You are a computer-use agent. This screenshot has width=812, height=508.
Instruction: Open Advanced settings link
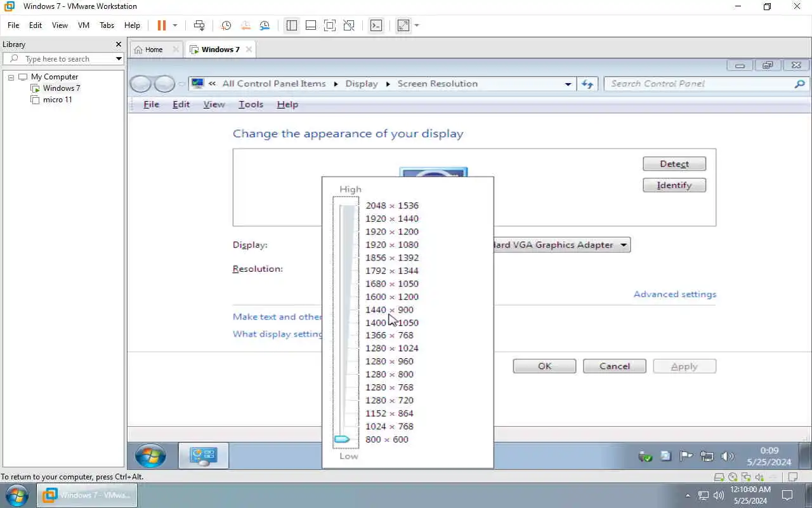pyautogui.click(x=675, y=294)
